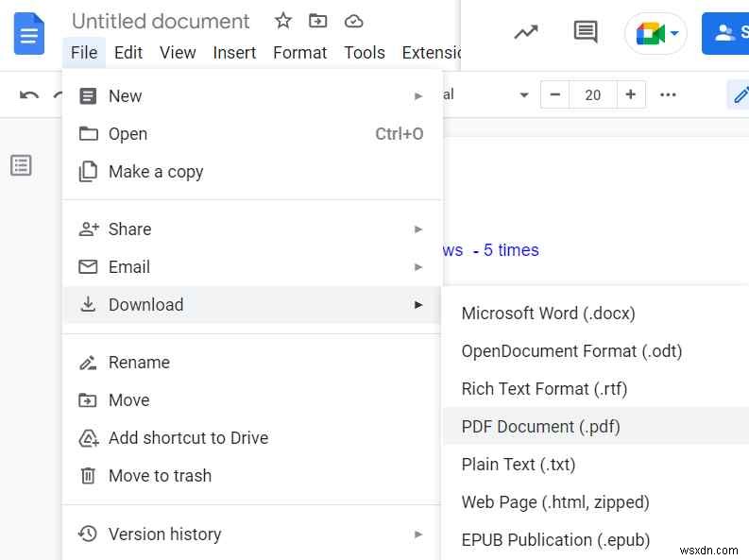Check cloud save status icon
Viewport: 749px width, 560px height.
(x=353, y=22)
